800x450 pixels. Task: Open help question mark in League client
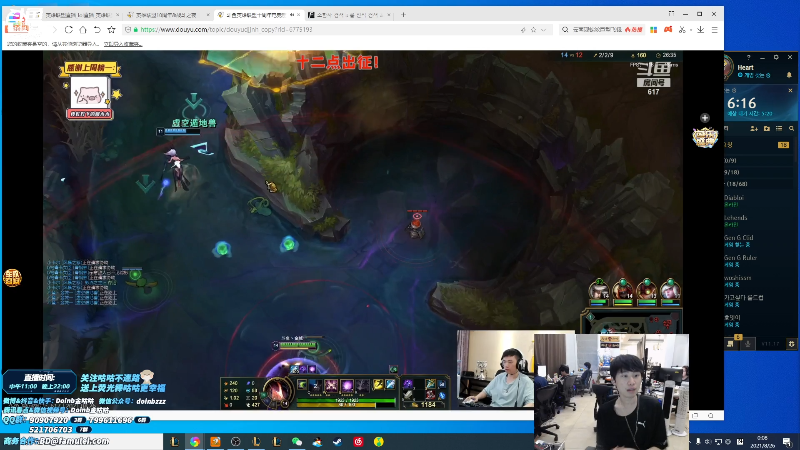pos(748,58)
